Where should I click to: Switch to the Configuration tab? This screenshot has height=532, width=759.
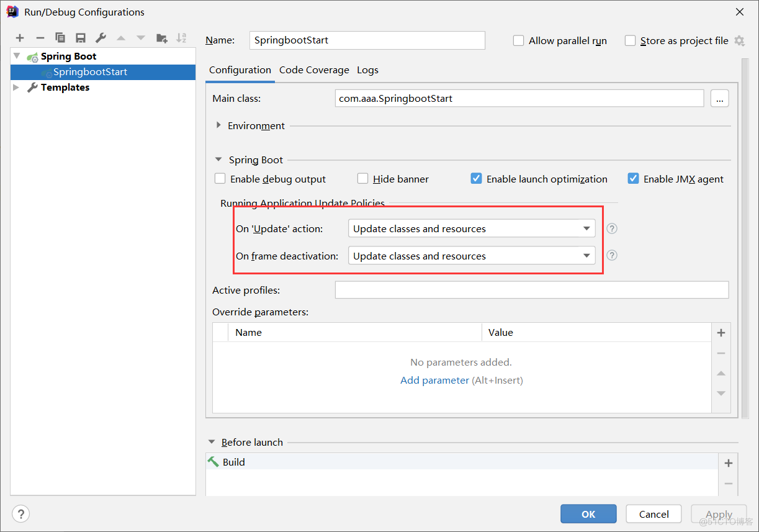240,70
